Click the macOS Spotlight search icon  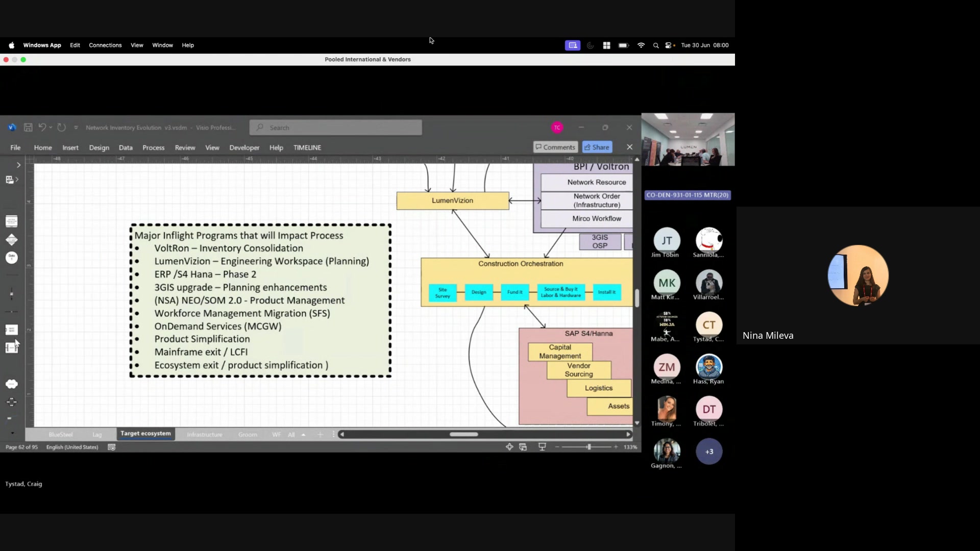pos(655,45)
